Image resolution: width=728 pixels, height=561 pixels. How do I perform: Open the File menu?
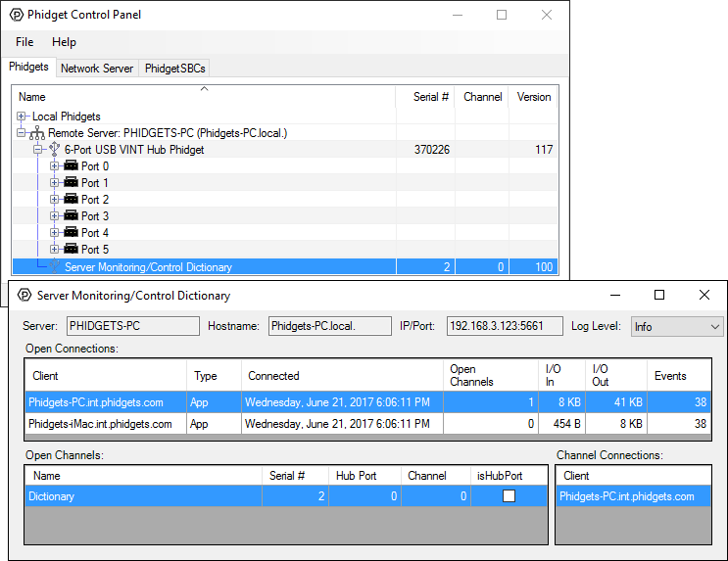(24, 42)
